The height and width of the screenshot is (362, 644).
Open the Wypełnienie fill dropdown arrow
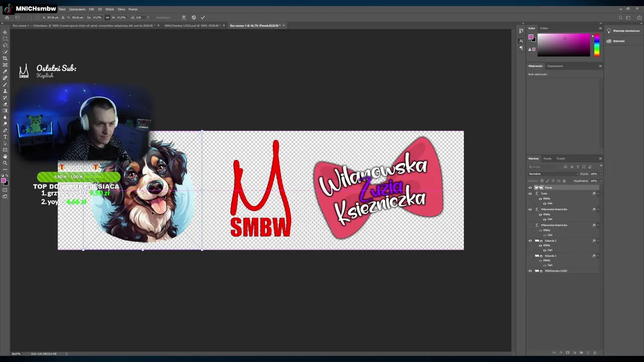tap(600, 181)
